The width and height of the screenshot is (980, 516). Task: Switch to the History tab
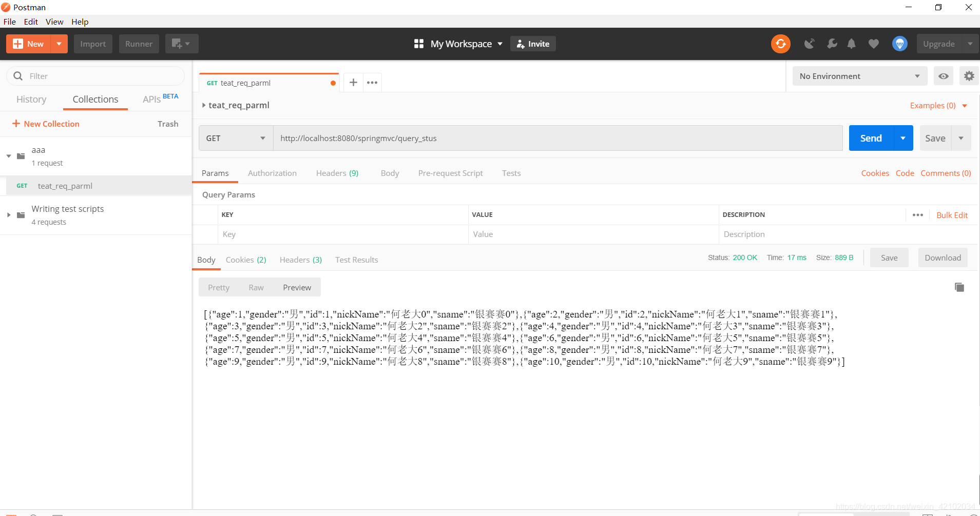point(31,100)
